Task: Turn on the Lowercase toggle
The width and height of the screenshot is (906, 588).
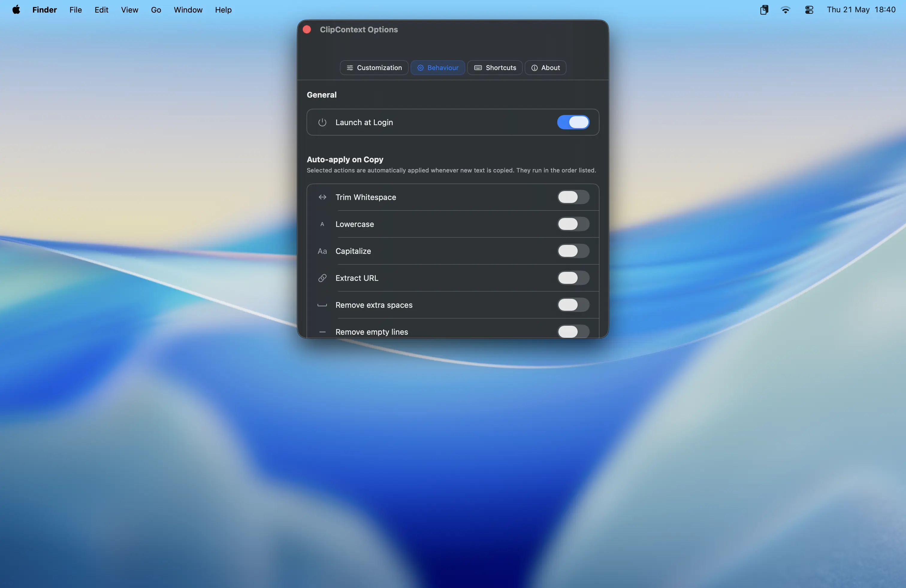Action: 573,224
